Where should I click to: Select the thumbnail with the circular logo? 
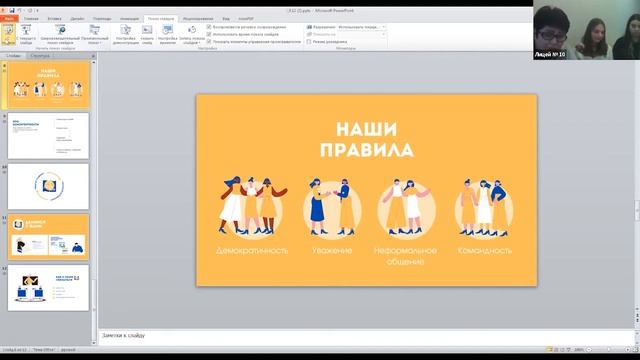[x=48, y=187]
